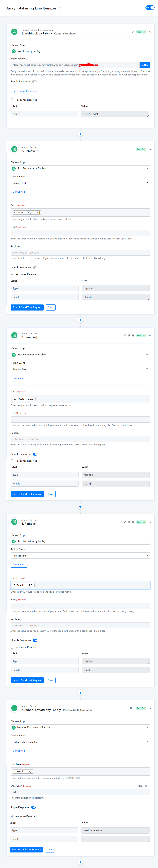
Task: Open the Choose App dropdown for Number Formatter
Action: 80,727
